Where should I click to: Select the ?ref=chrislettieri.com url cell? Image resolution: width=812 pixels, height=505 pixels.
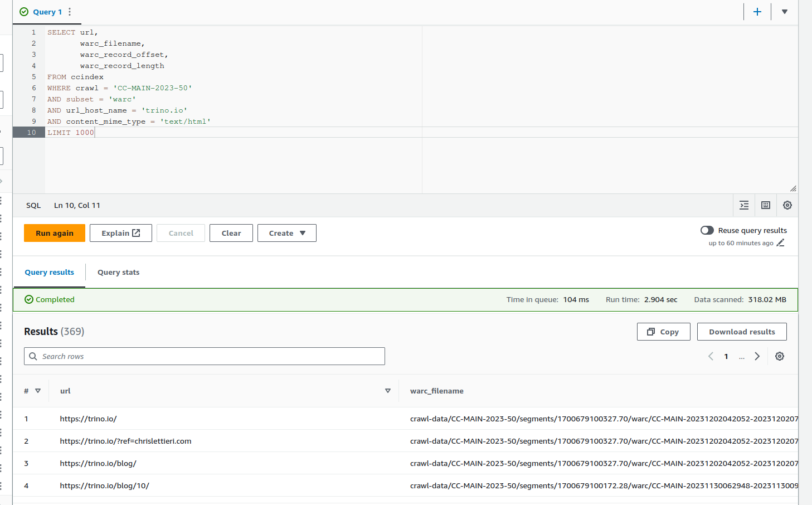click(126, 441)
